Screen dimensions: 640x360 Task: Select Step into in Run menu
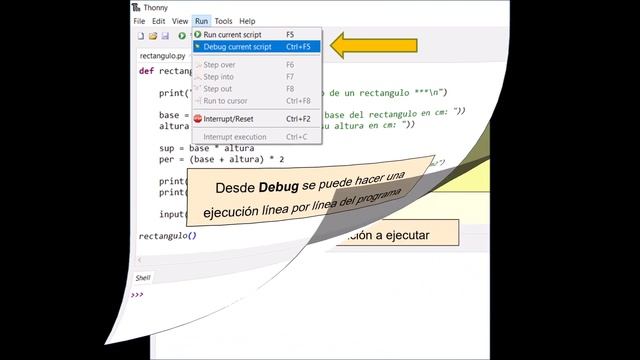tap(257, 77)
